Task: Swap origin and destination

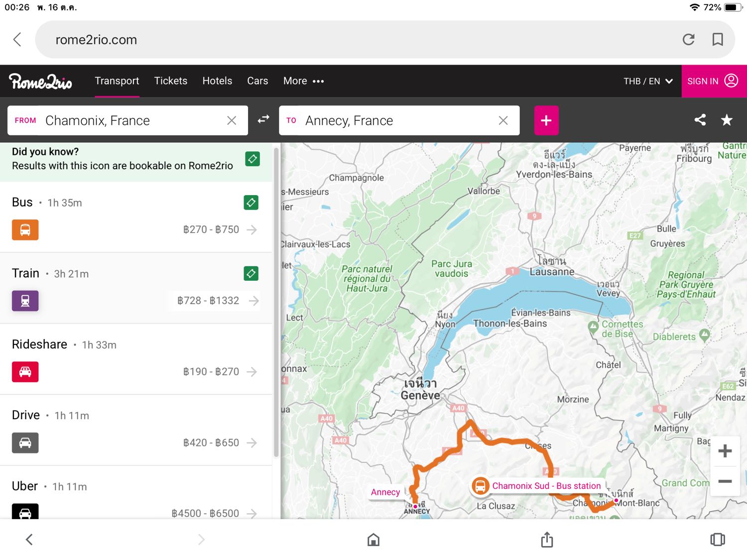Action: coord(263,119)
